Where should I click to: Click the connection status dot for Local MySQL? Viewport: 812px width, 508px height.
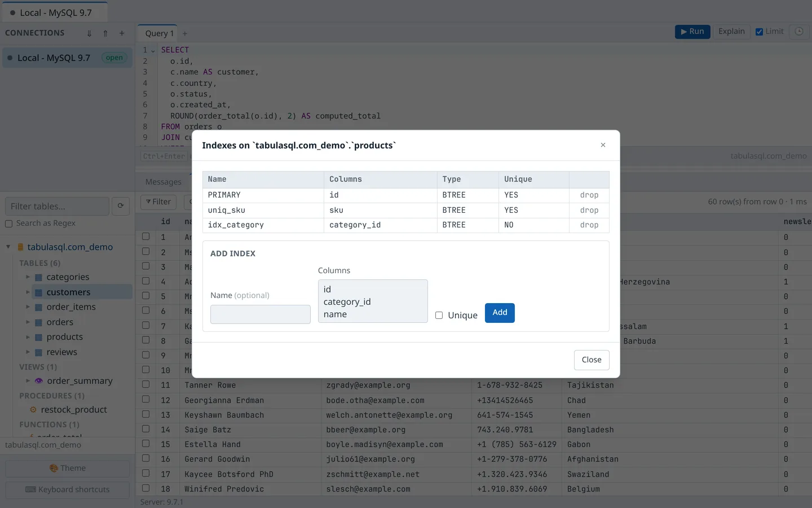click(x=10, y=58)
